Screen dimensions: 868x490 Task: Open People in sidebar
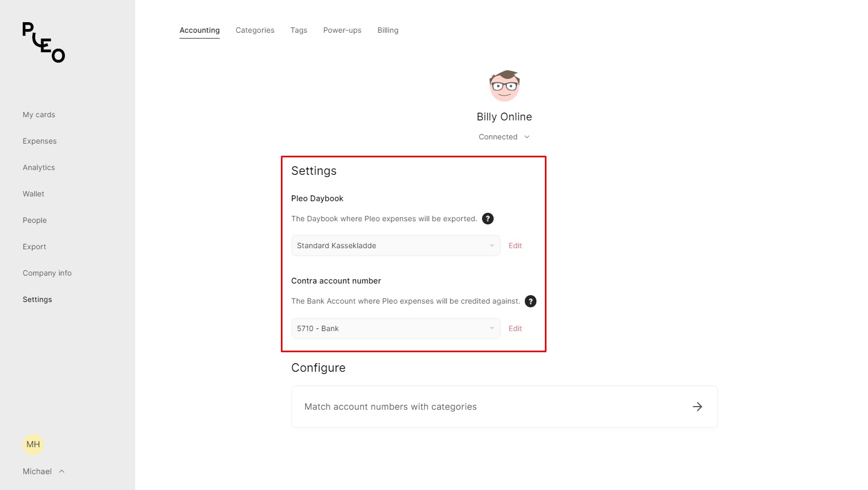point(35,220)
